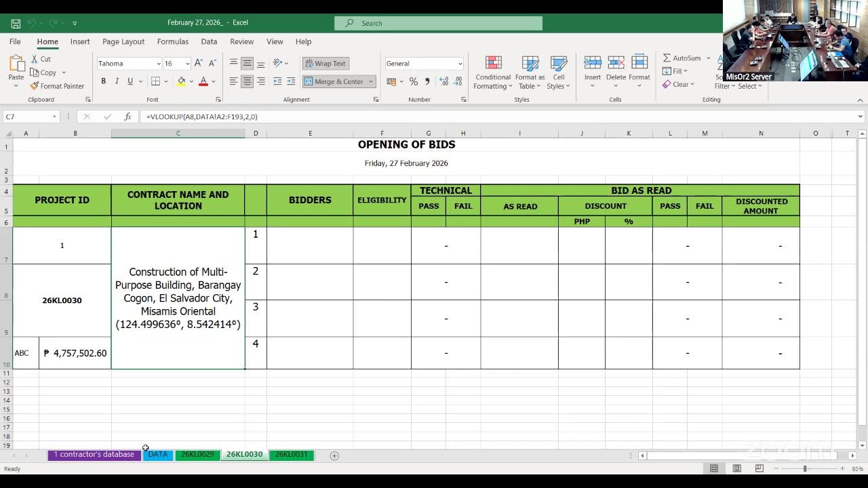Viewport: 868px width, 488px height.
Task: Toggle Underline formatting
Action: pyautogui.click(x=129, y=81)
